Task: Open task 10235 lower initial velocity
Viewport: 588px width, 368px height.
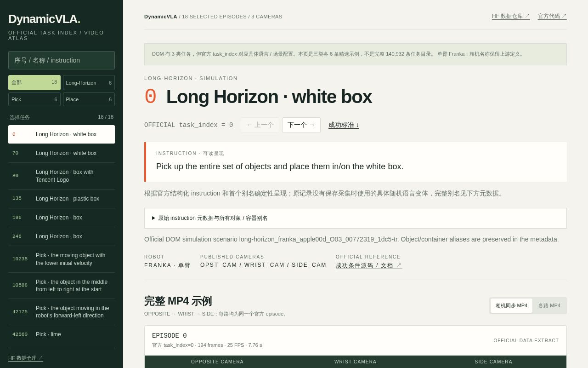Action: pos(62,259)
